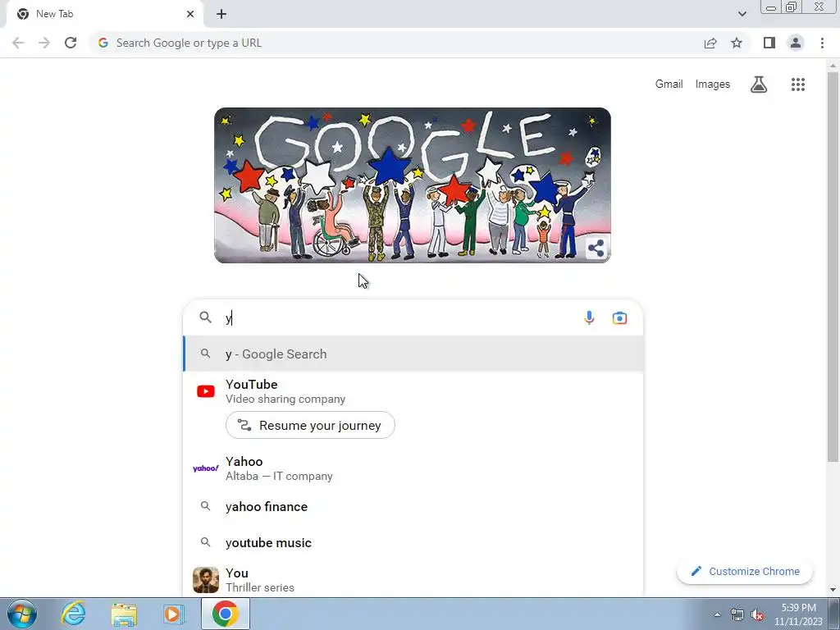Select 'youtube music' suggestion
Image resolution: width=840 pixels, height=630 pixels.
click(x=413, y=543)
